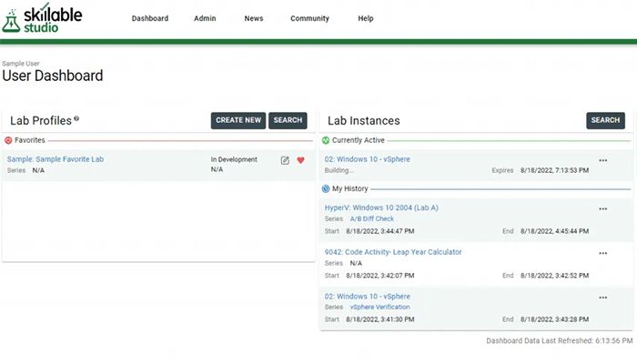Screen dimensions: 637x364
Task: Click the My History section icon
Action: pyautogui.click(x=326, y=188)
